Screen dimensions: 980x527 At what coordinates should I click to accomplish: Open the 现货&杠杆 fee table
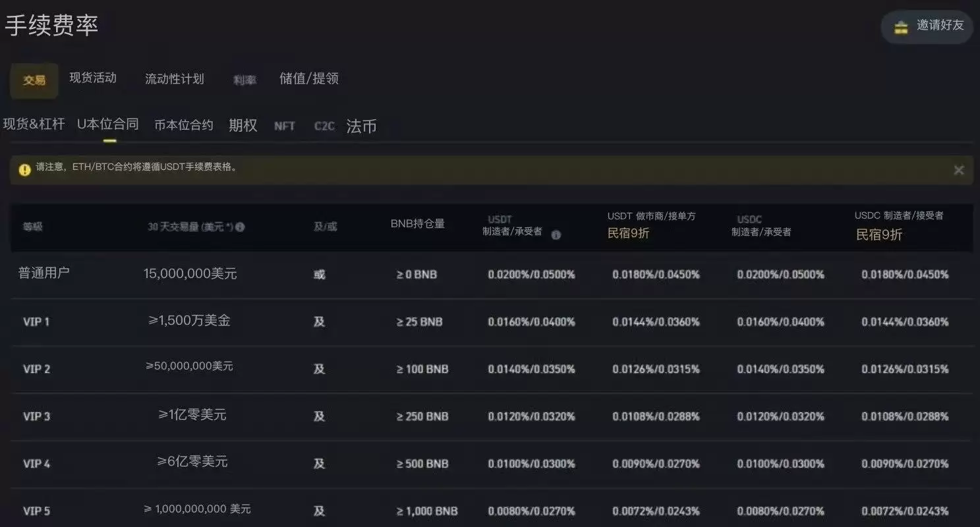click(36, 124)
